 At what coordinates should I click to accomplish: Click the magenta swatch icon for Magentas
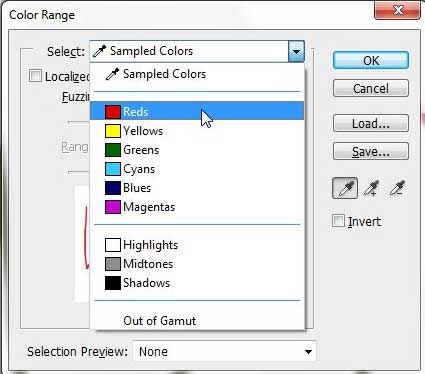coord(113,207)
